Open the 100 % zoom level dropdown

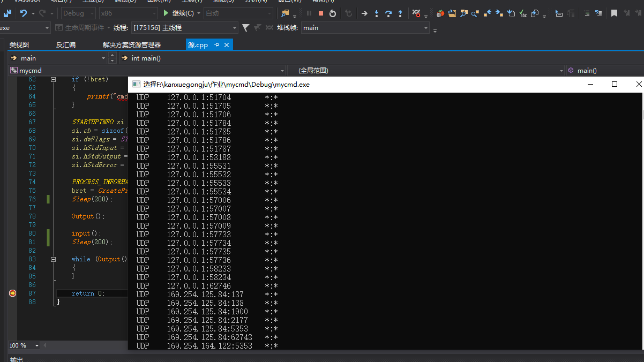click(x=24, y=345)
